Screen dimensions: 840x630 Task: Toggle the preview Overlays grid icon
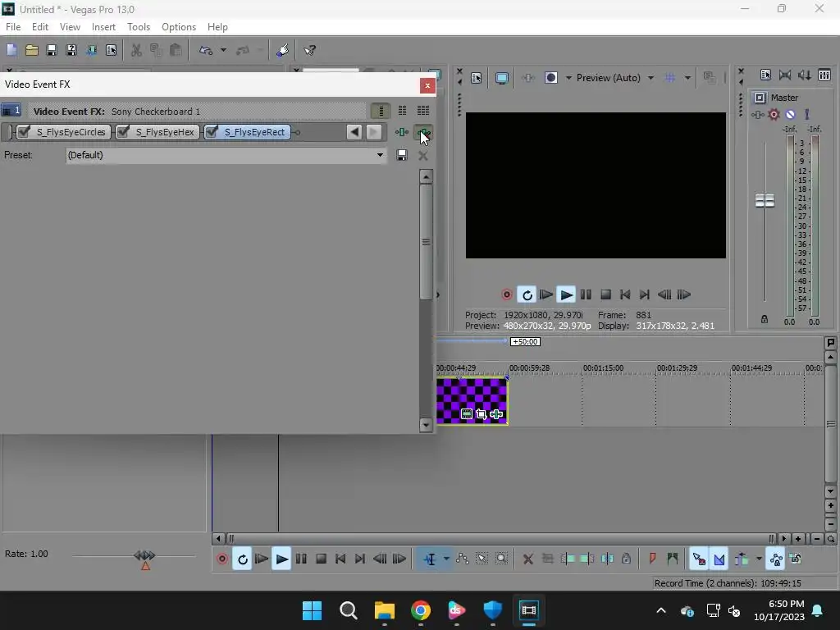[x=670, y=78]
